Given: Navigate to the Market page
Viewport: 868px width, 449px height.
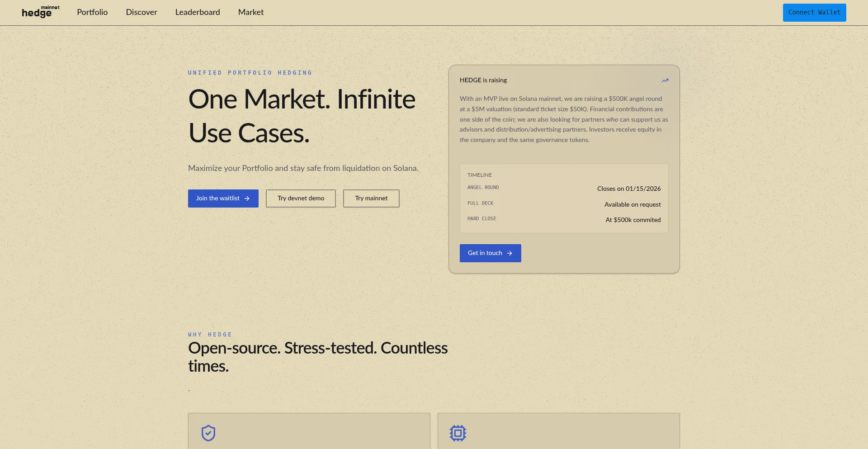Looking at the screenshot, I should coord(250,12).
